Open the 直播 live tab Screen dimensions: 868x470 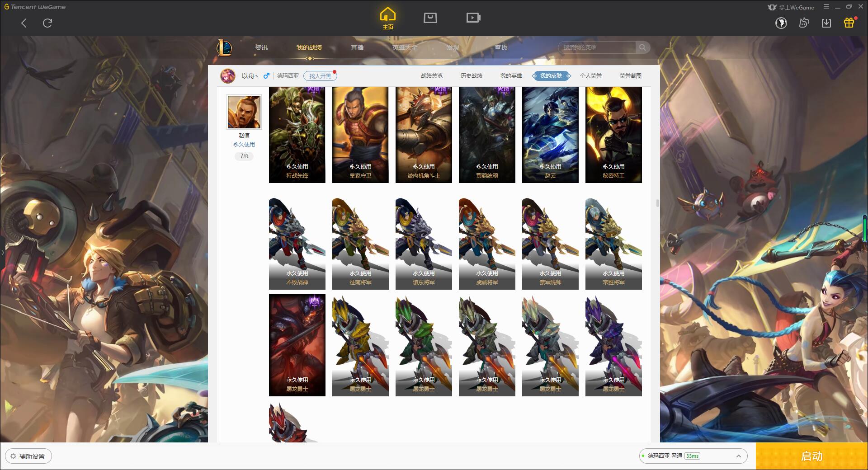point(357,47)
